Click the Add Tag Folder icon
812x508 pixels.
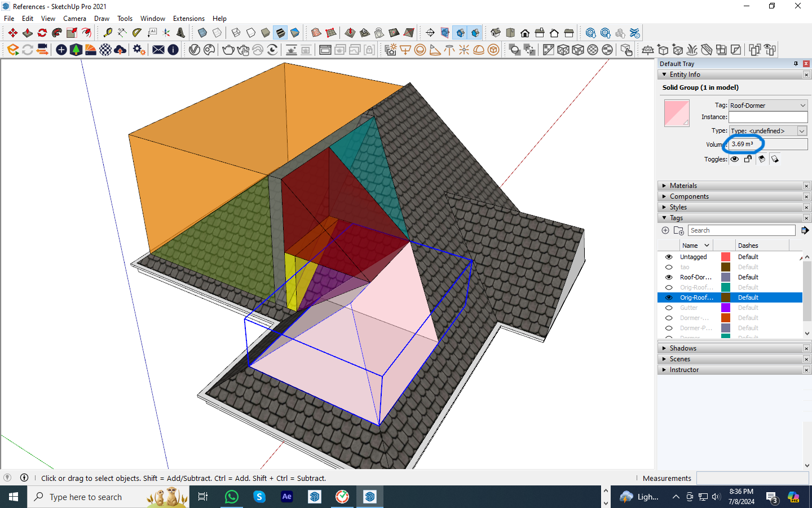click(679, 230)
